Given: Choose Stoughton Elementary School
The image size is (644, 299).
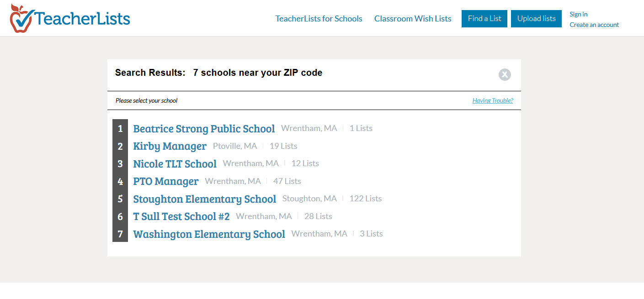Looking at the screenshot, I should click(x=205, y=199).
